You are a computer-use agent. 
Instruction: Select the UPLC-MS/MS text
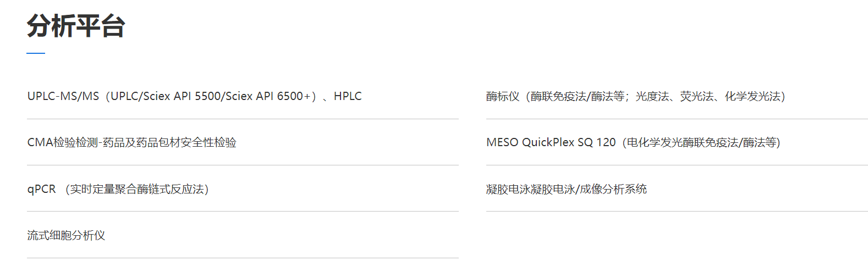[63, 96]
